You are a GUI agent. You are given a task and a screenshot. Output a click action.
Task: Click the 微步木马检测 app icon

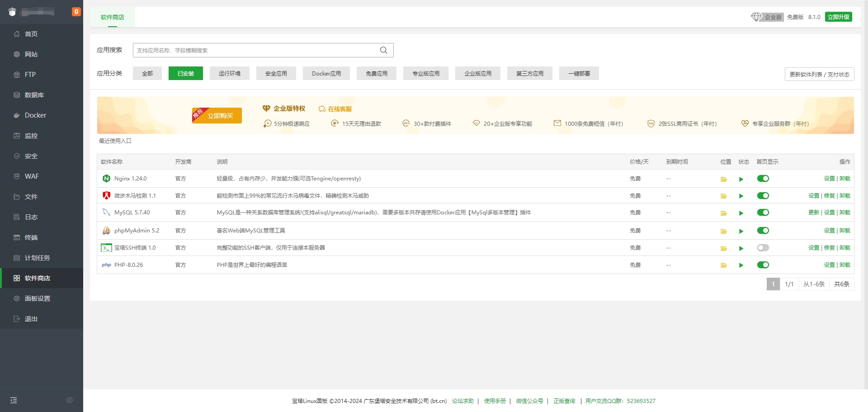(106, 196)
